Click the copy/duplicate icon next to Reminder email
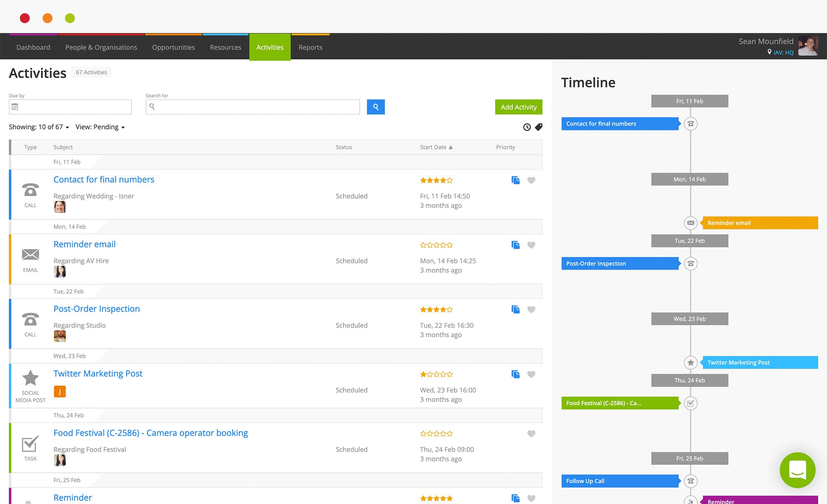The width and height of the screenshot is (827, 504). (514, 245)
